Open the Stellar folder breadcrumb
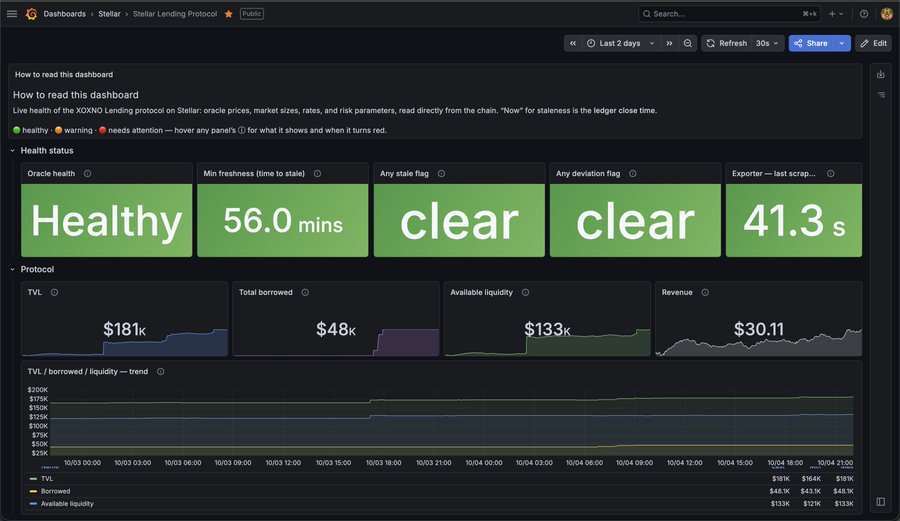Image resolution: width=900 pixels, height=521 pixels. coord(109,14)
